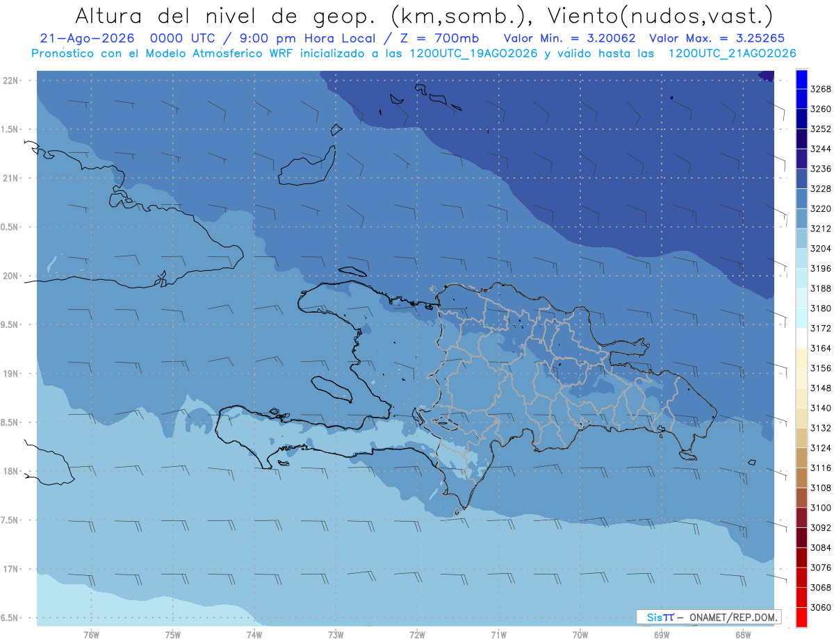Click the legend color band between 3092 and 3084
834x644 pixels.
point(801,537)
